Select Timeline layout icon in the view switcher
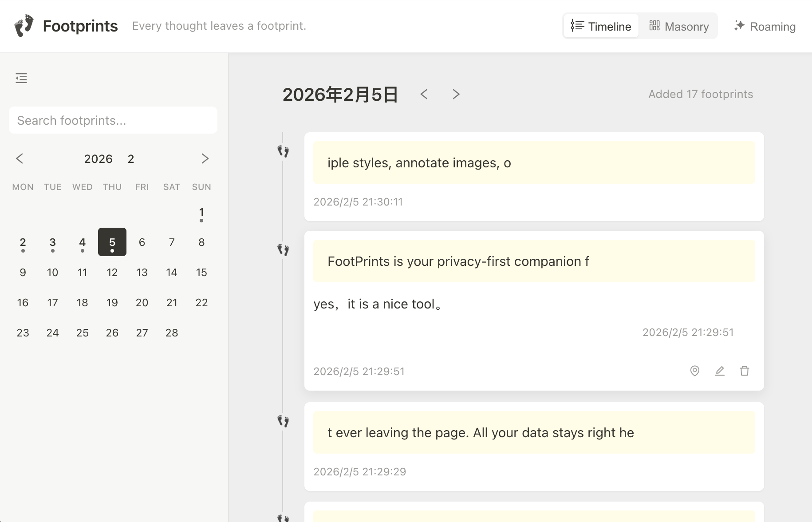 click(577, 26)
